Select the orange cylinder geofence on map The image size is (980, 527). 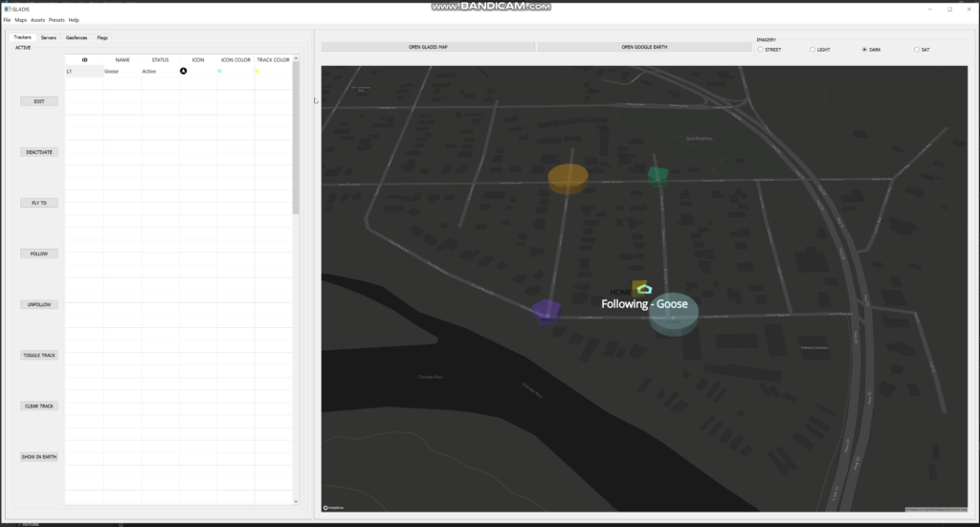pos(568,179)
